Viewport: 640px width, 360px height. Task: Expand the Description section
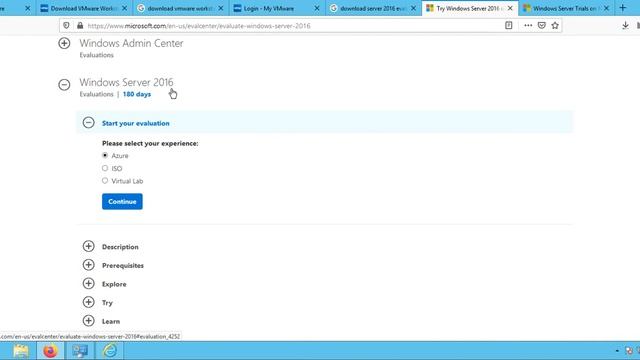pyautogui.click(x=89, y=247)
